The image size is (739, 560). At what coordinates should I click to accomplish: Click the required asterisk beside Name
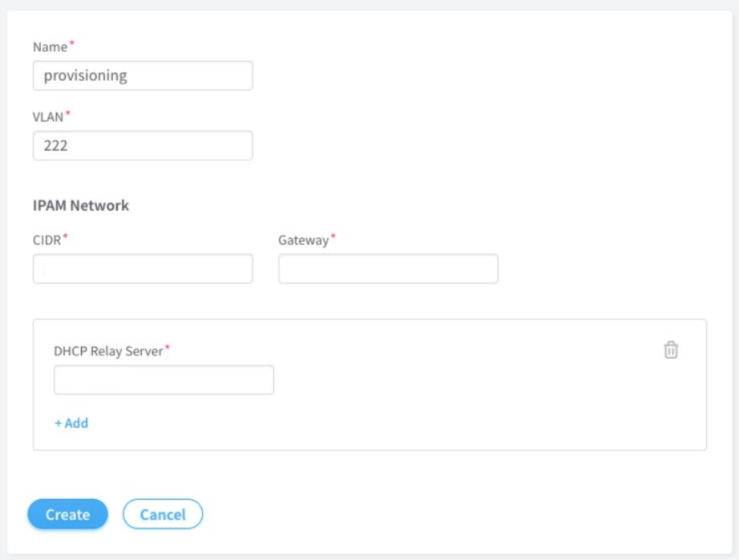[x=72, y=44]
